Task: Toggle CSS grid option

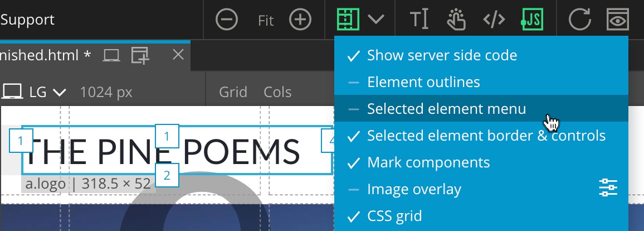Action: pyautogui.click(x=481, y=215)
